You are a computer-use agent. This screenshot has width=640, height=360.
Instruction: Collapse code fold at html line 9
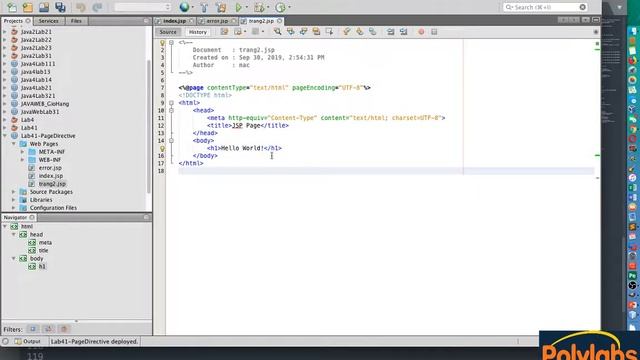coord(171,103)
